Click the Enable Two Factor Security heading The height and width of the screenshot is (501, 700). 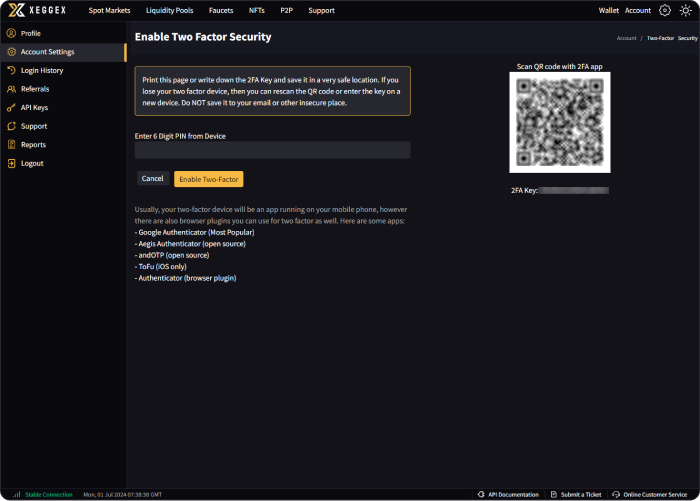point(203,37)
